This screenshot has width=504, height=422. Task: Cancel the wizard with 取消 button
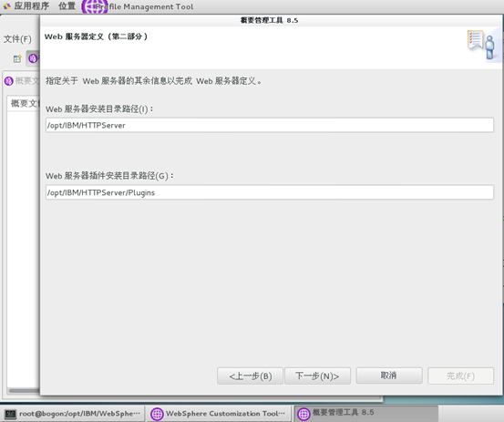point(389,376)
